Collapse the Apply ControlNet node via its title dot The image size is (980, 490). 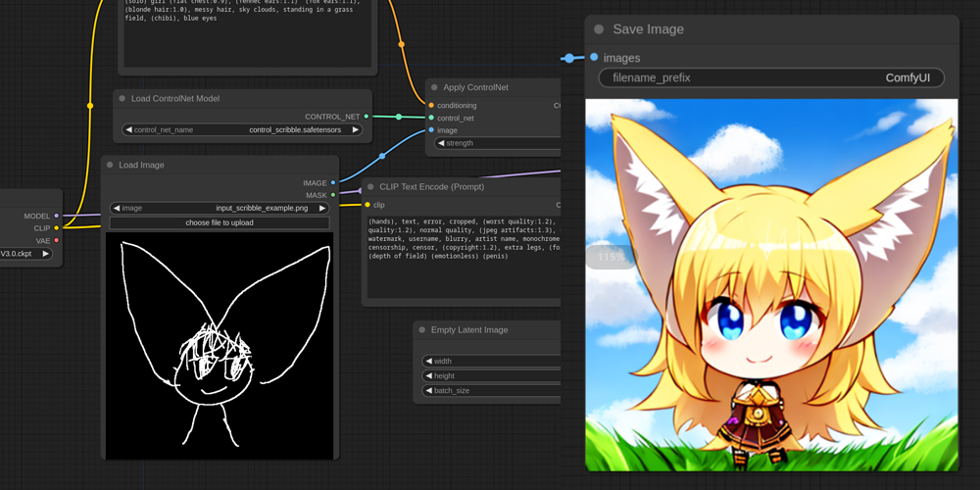[434, 87]
